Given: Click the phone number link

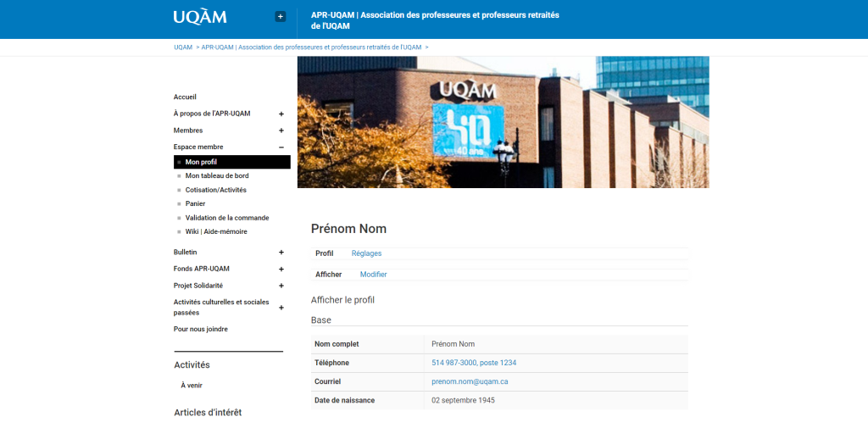Looking at the screenshot, I should 474,363.
